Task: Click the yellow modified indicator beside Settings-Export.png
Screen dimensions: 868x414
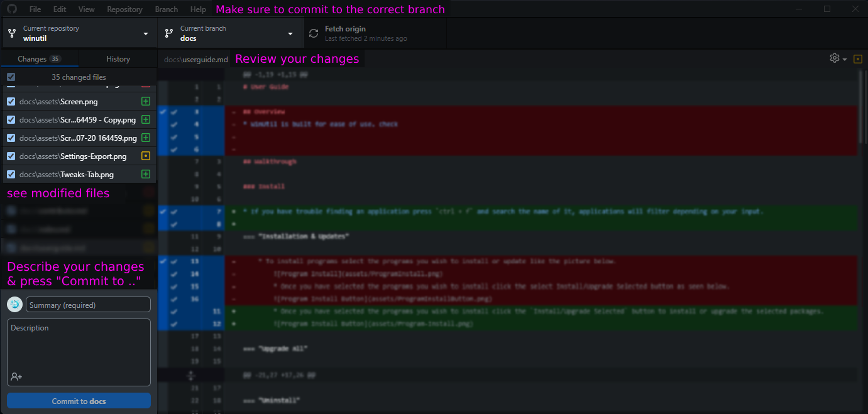Action: click(x=146, y=156)
